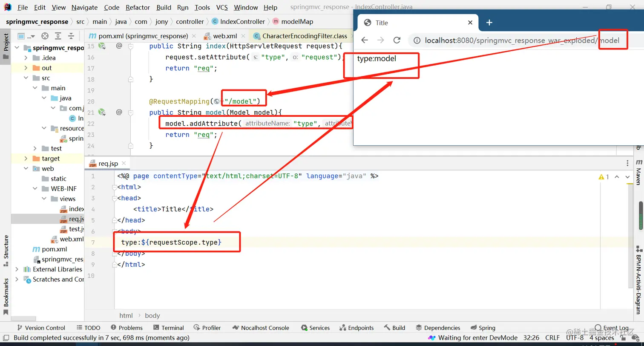Select test.jsp file in views folder

[x=72, y=229]
